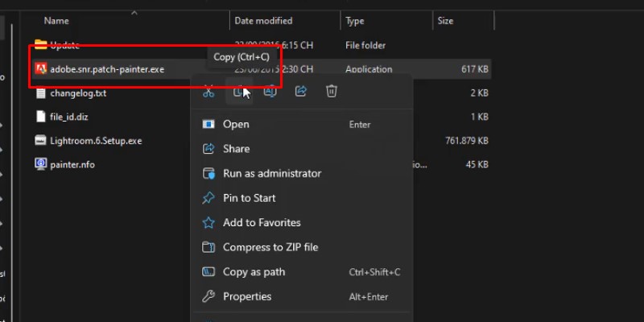The width and height of the screenshot is (644, 322).
Task: Click the Delete trash can icon
Action: pos(332,91)
